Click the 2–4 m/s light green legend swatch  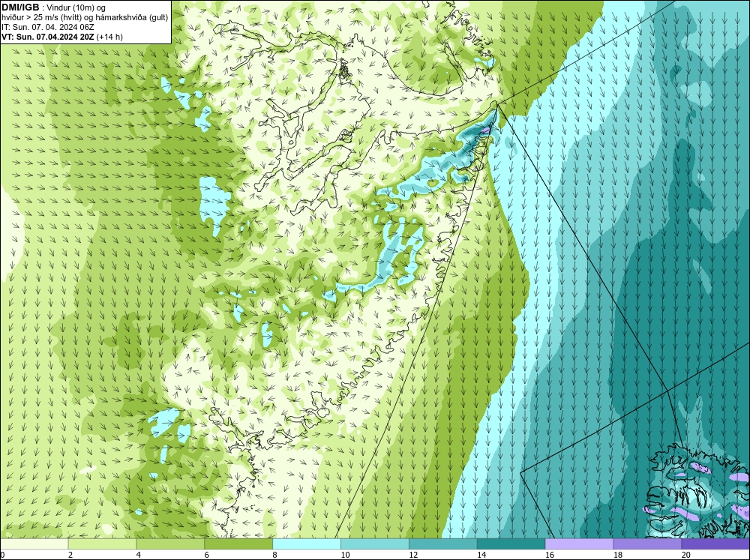click(102, 544)
